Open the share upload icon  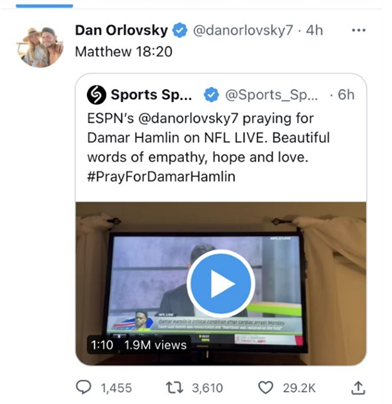[358, 388]
